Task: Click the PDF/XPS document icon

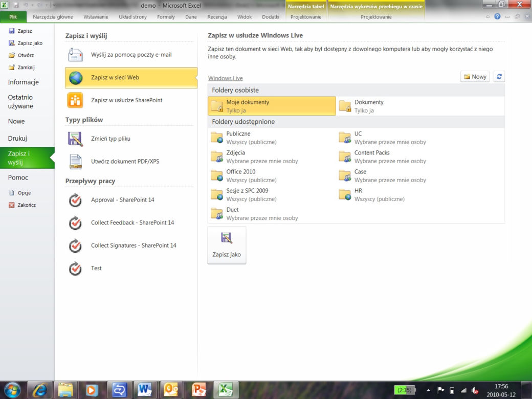Action: [x=75, y=162]
